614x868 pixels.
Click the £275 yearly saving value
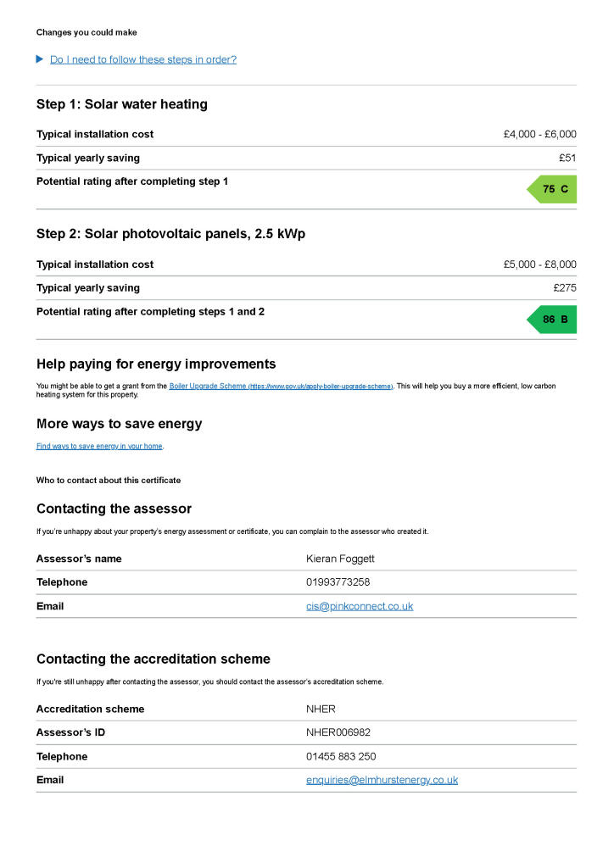(565, 288)
